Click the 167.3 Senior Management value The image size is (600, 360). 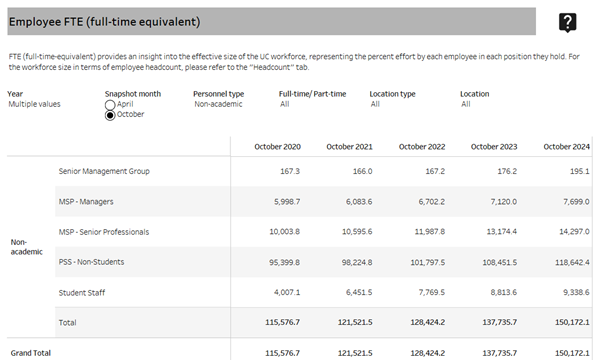click(x=290, y=171)
